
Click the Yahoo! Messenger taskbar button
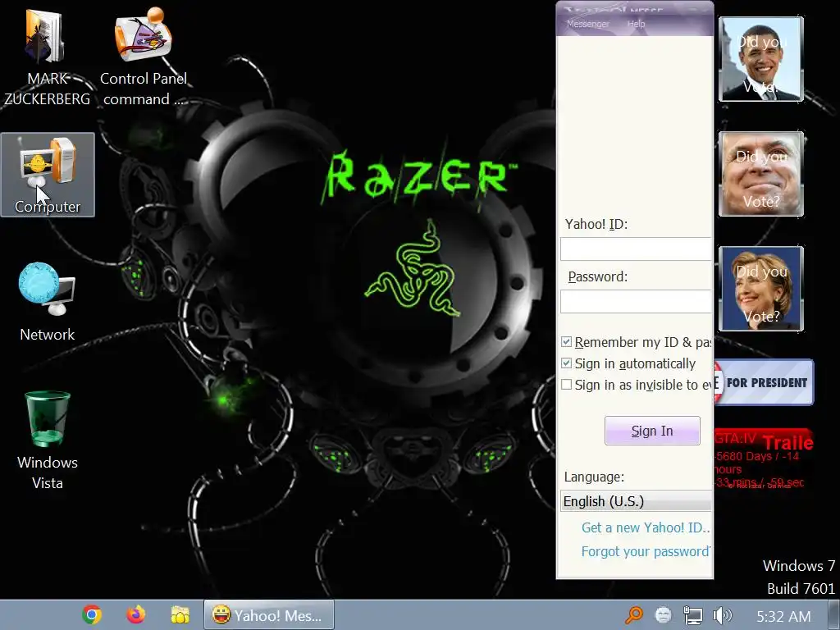pyautogui.click(x=269, y=615)
